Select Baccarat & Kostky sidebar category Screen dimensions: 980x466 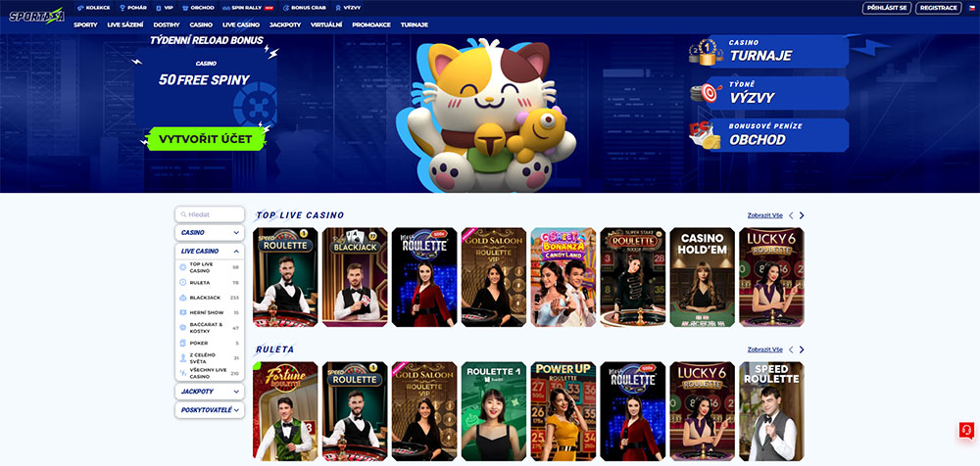pos(210,327)
